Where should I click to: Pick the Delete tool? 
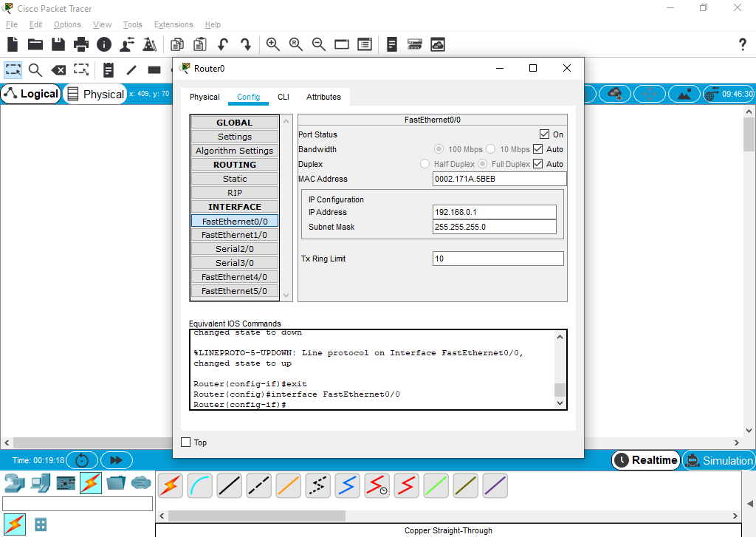[x=58, y=70]
